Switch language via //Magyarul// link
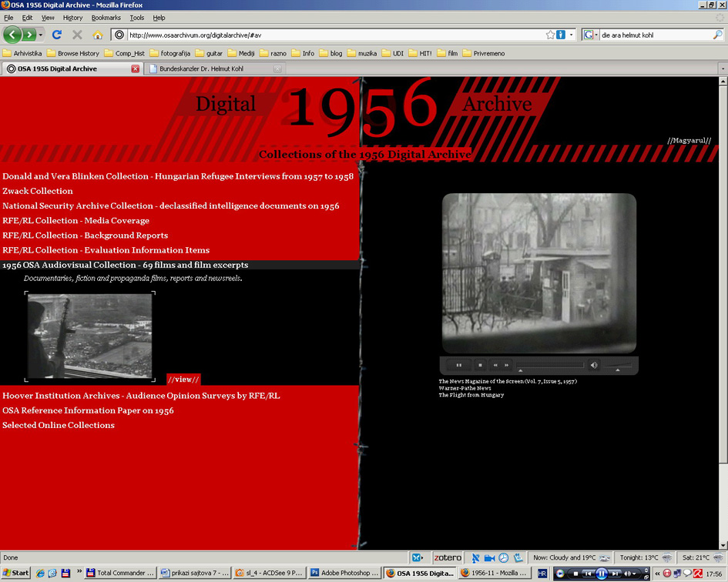Screen dimensions: 728x582 pyautogui.click(x=689, y=141)
